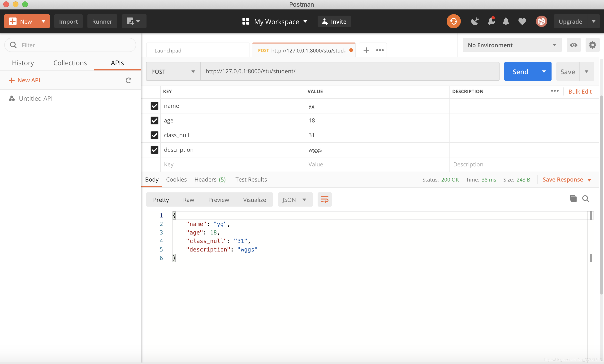Click the Bulk Edit link in params

coord(580,91)
